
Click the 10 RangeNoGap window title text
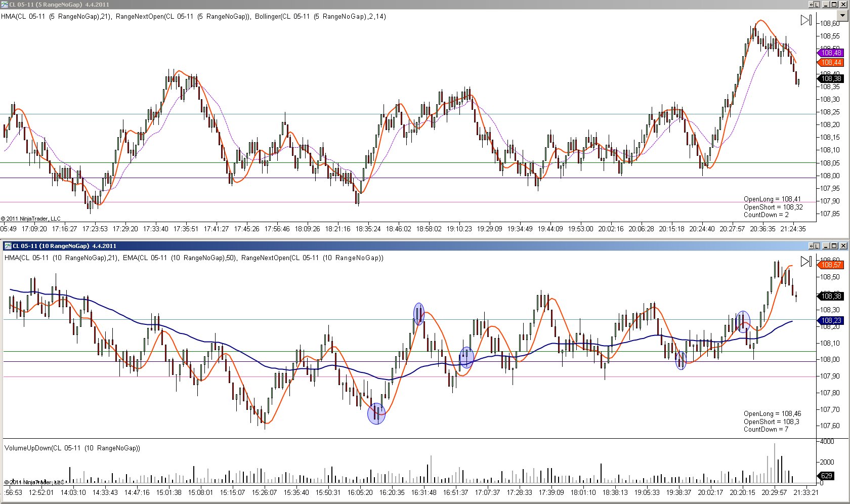(x=64, y=246)
